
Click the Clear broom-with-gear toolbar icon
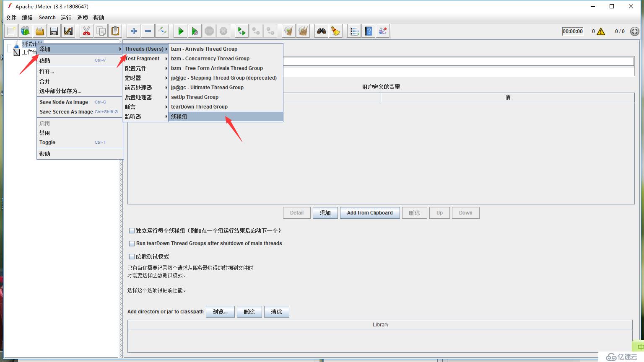coord(289,31)
